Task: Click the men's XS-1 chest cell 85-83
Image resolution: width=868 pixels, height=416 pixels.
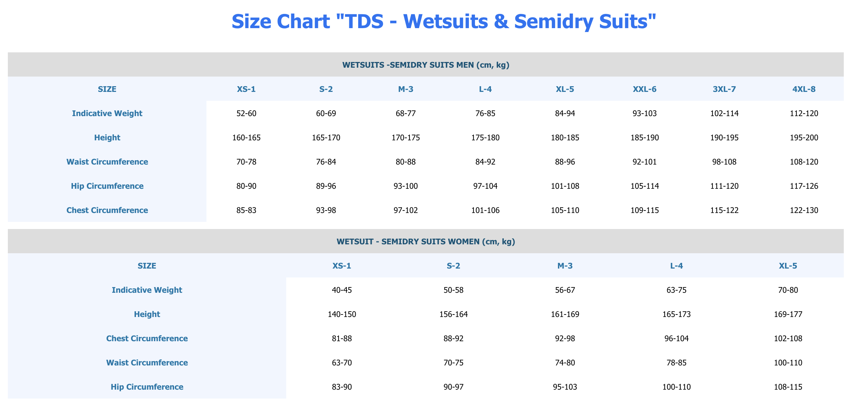Action: coord(246,210)
